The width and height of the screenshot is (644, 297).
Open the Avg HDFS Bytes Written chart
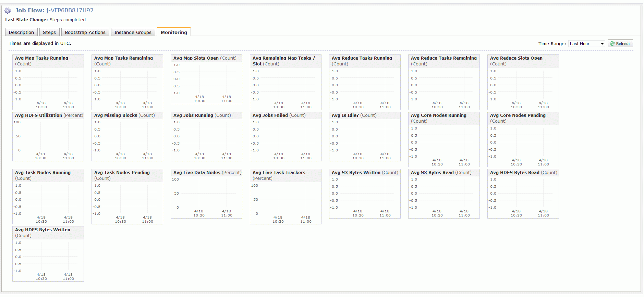[x=48, y=254]
